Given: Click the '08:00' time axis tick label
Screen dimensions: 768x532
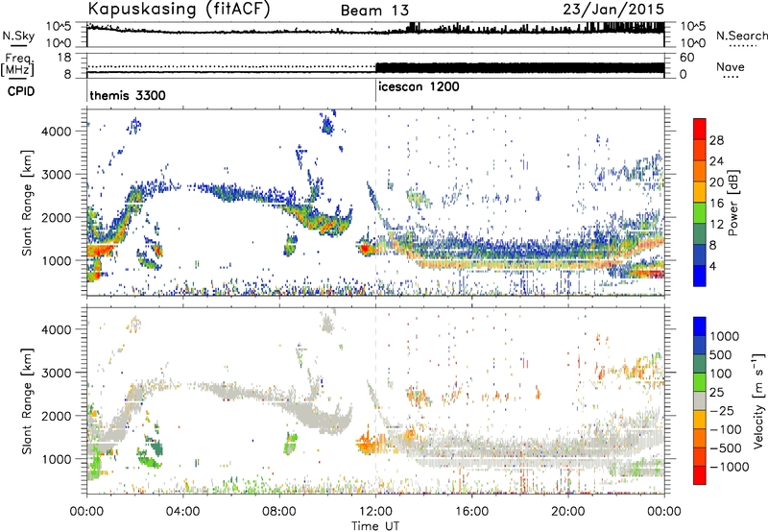Looking at the screenshot, I should pos(279,512).
